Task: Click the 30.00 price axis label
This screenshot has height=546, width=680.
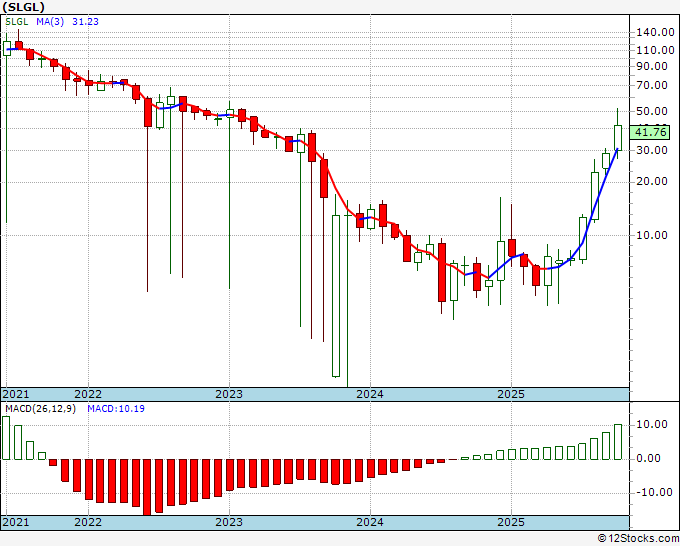Action: pyautogui.click(x=652, y=150)
